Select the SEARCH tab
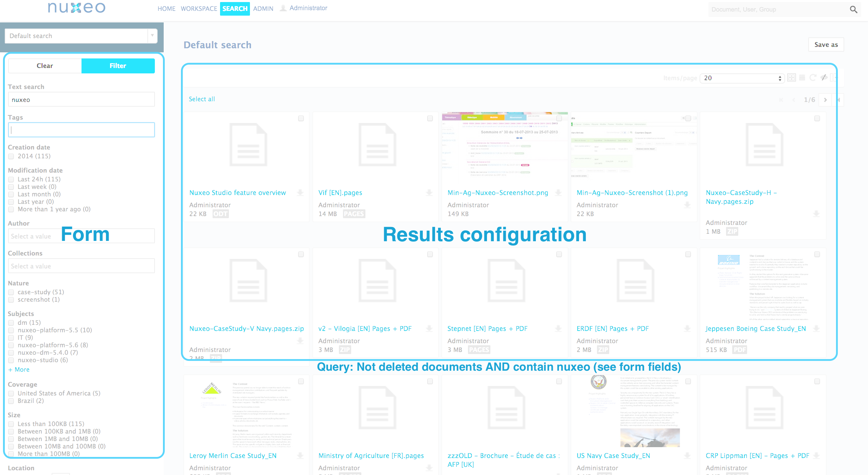 click(x=235, y=8)
